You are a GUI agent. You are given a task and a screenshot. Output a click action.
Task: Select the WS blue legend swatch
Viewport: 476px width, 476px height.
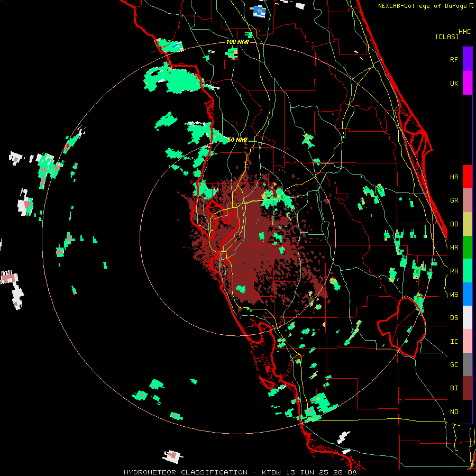coord(467,294)
